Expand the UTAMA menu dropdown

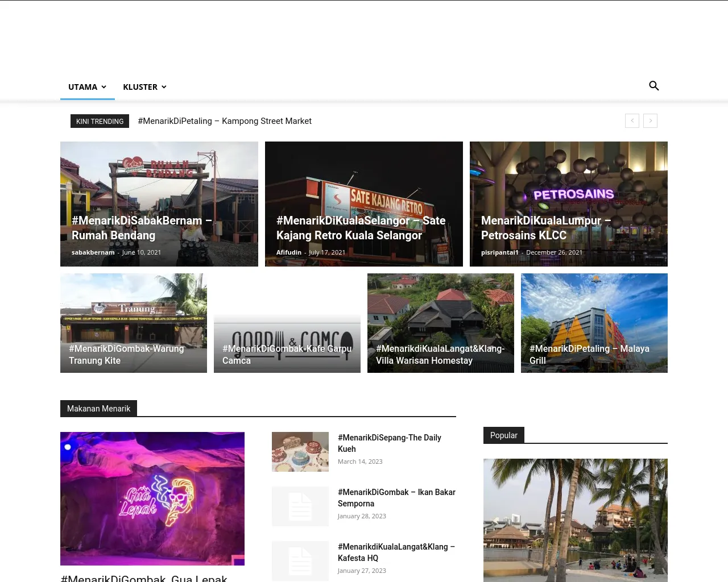[87, 87]
